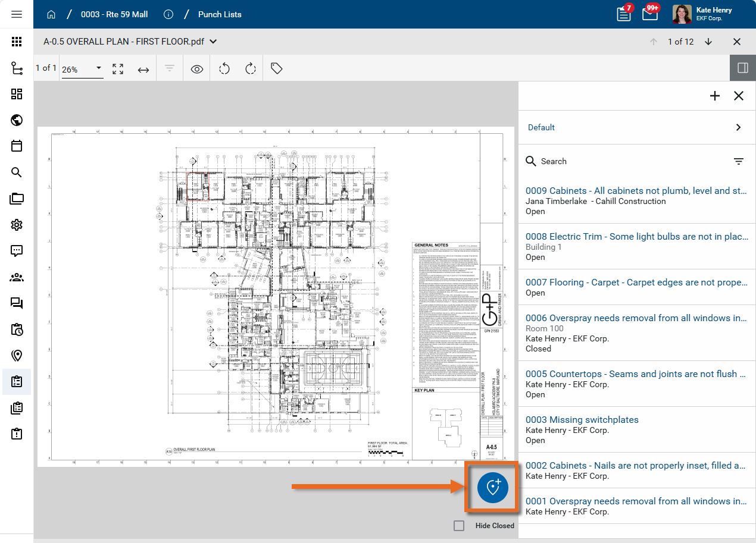Image resolution: width=756 pixels, height=543 pixels.
Task: Expand the Default list chevron
Action: (x=738, y=127)
